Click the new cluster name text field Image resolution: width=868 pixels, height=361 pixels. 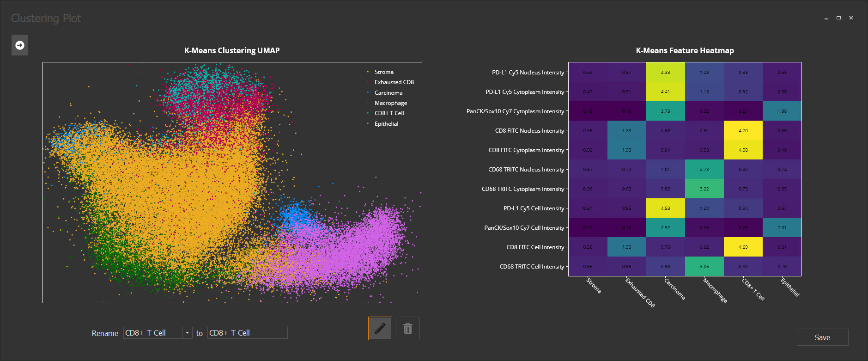tap(248, 333)
